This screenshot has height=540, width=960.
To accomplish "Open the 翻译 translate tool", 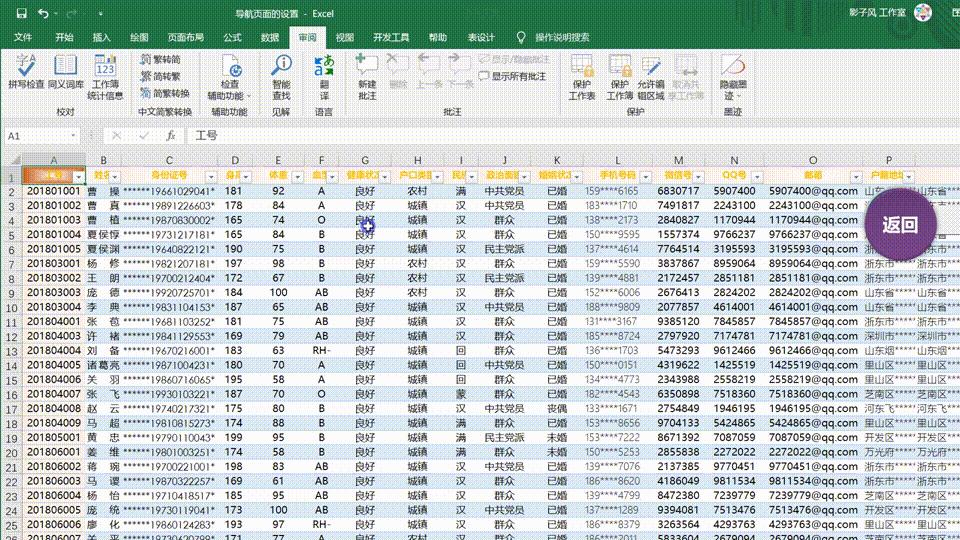I will [x=324, y=74].
